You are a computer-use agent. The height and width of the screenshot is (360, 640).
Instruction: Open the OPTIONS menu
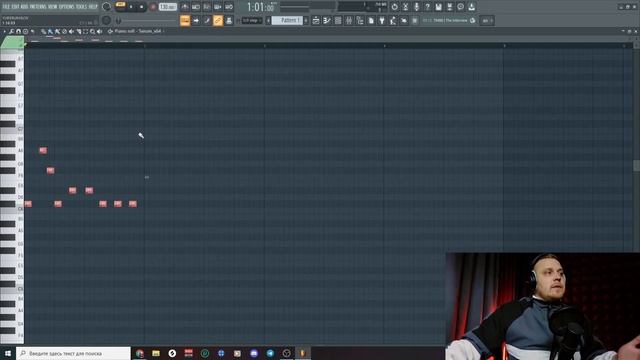67,7
